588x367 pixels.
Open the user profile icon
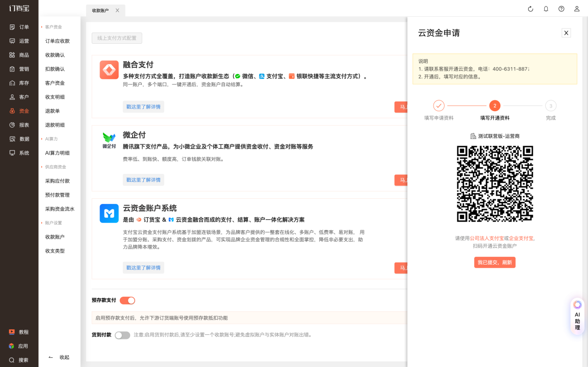[x=577, y=9]
